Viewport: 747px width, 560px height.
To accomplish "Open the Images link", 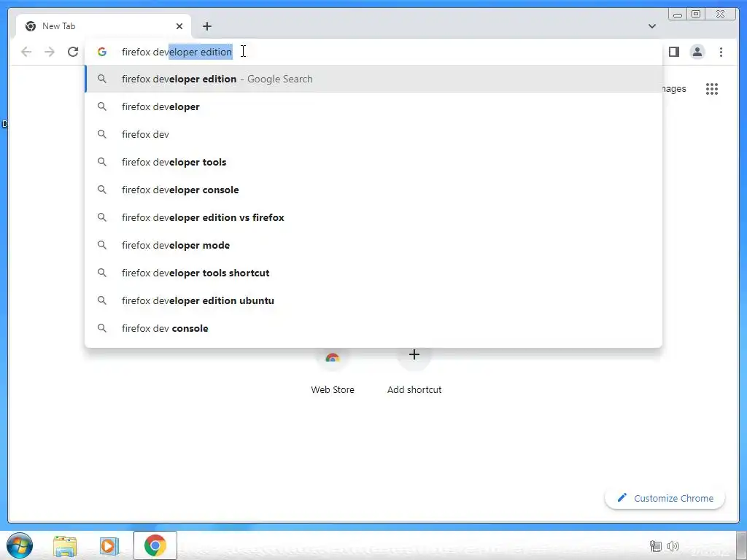I will tap(674, 89).
